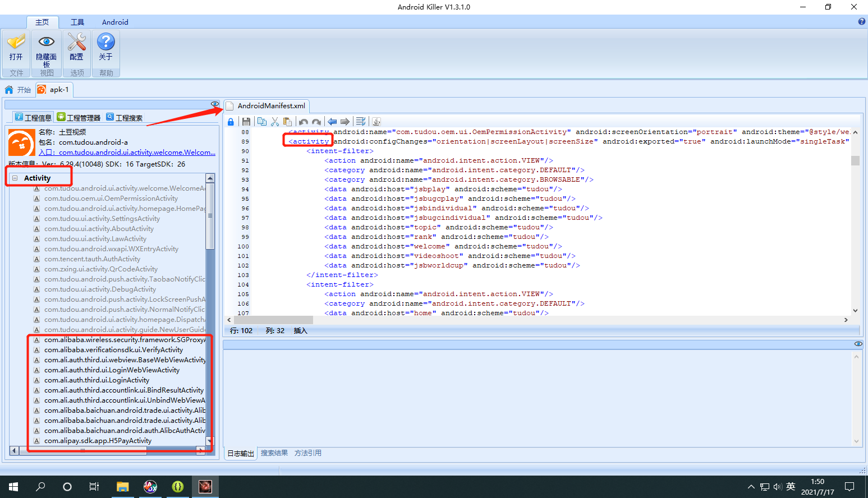Click the activity list scroll-left arrow
This screenshot has width=868, height=498.
[15, 450]
